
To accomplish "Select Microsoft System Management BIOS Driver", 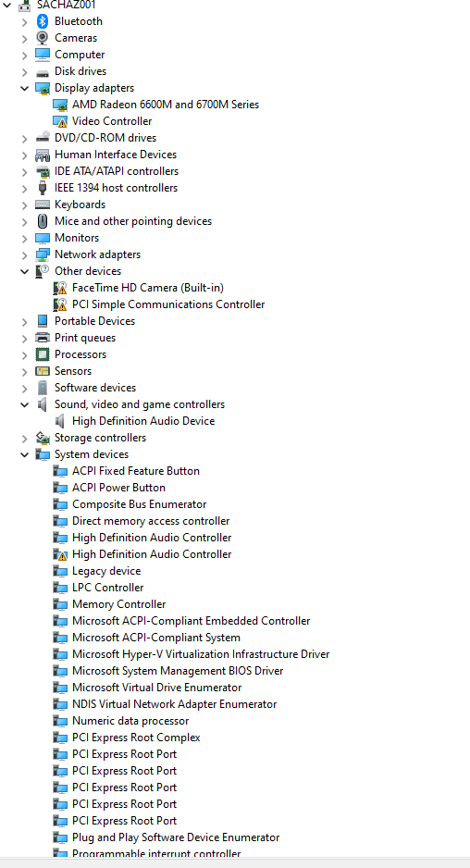I will click(178, 670).
